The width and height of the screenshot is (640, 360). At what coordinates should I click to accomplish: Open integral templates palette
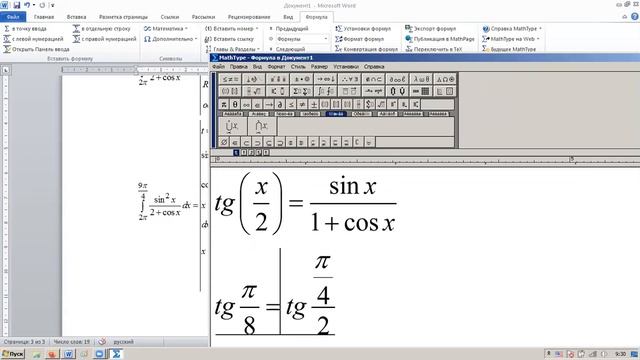pos(326,91)
